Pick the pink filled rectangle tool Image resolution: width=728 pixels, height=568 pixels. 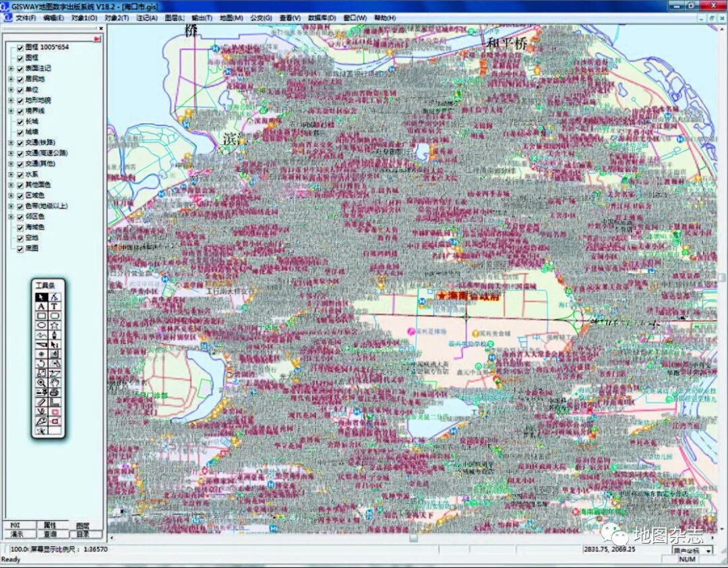click(55, 411)
